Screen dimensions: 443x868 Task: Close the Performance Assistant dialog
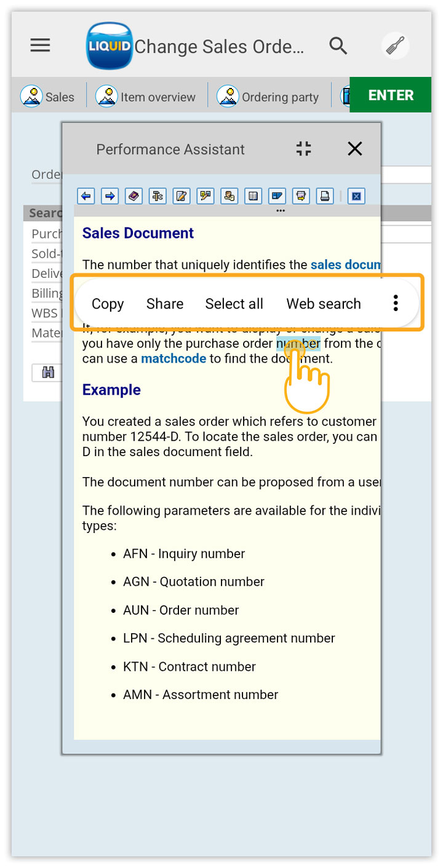tap(355, 149)
